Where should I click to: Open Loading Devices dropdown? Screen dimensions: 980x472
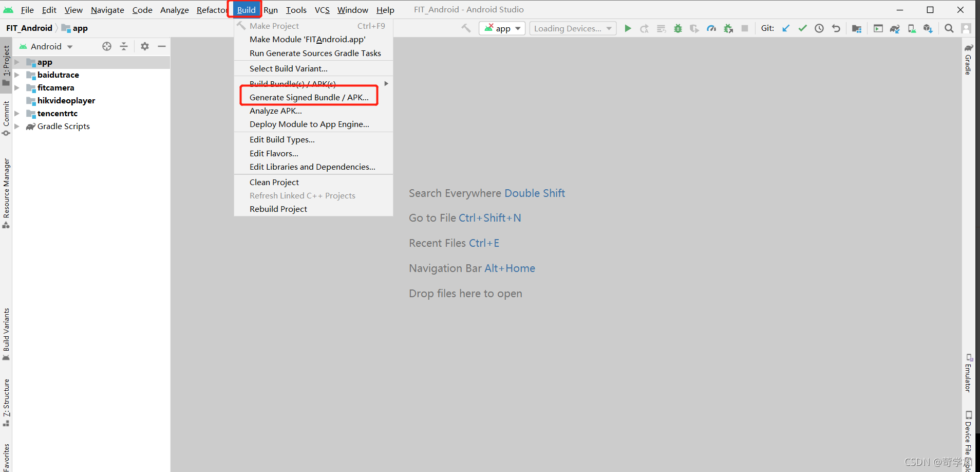[x=573, y=28]
